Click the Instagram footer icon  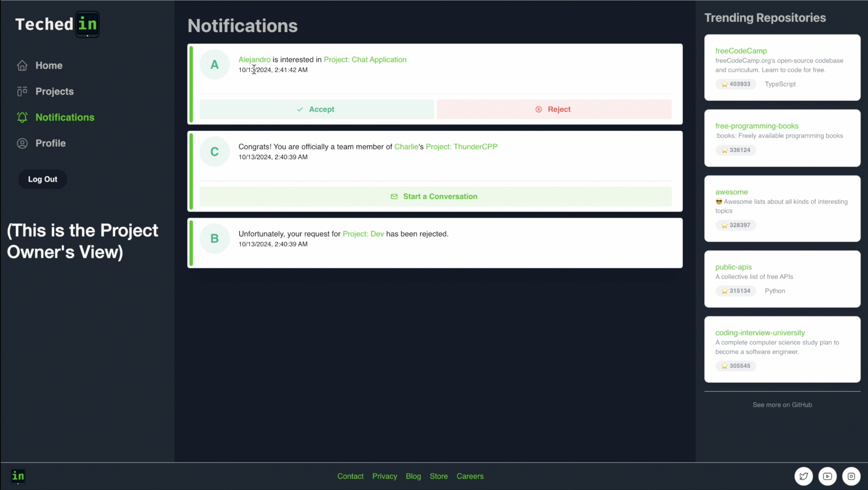pyautogui.click(x=851, y=476)
